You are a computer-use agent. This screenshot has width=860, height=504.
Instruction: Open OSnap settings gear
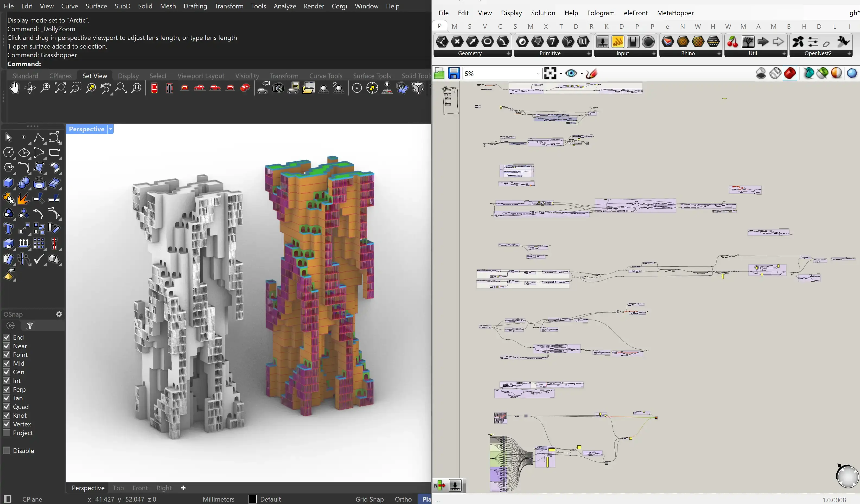[x=59, y=314]
